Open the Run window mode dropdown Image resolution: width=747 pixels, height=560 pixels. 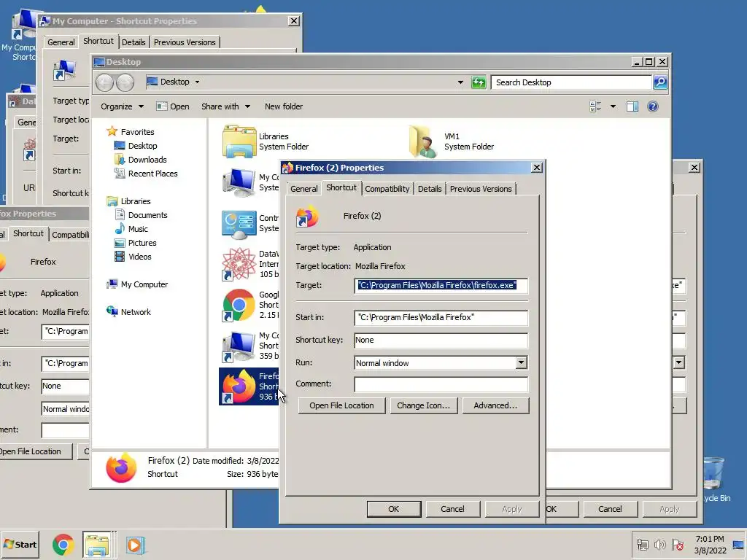click(521, 363)
